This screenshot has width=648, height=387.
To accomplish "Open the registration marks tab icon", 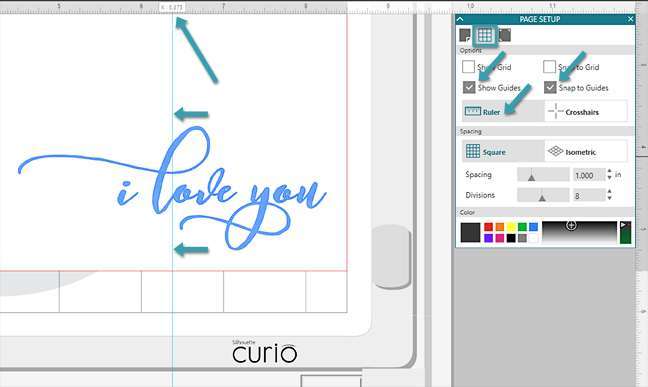I will 505,35.
